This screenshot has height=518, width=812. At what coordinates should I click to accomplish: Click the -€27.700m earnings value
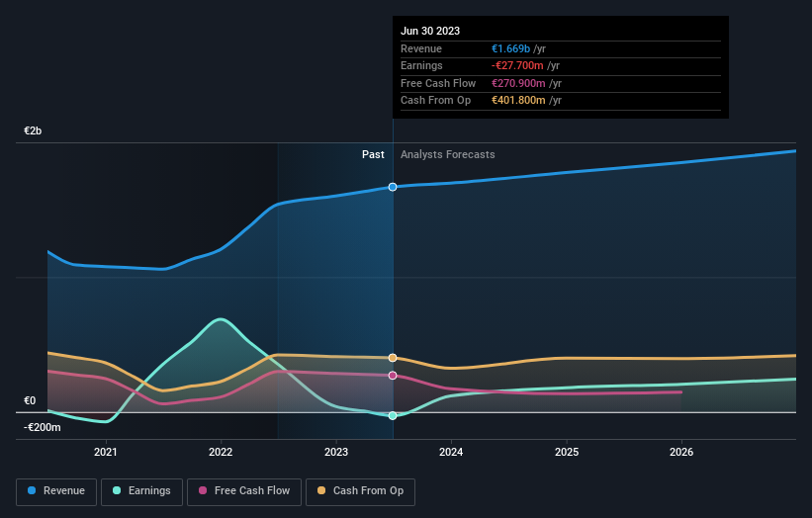[517, 65]
